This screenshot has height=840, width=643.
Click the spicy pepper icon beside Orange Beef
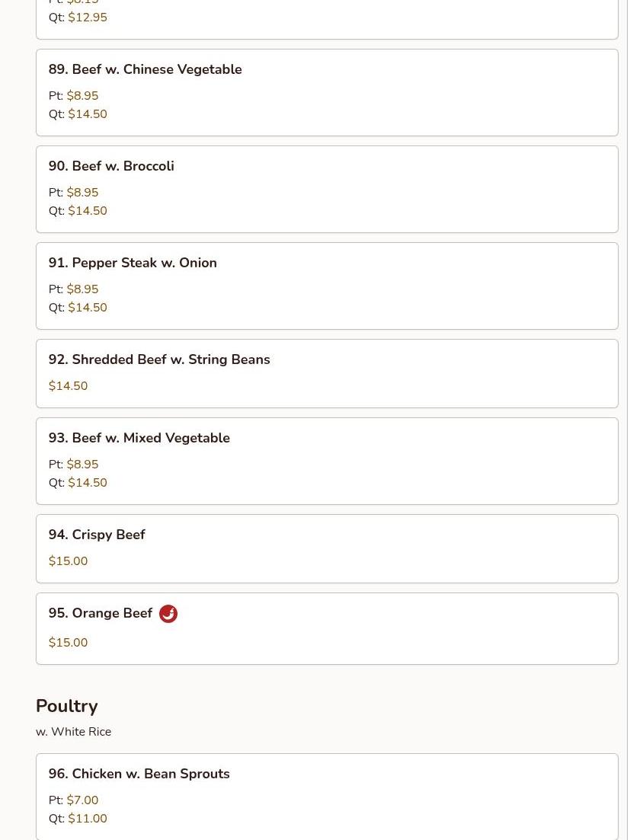[168, 613]
